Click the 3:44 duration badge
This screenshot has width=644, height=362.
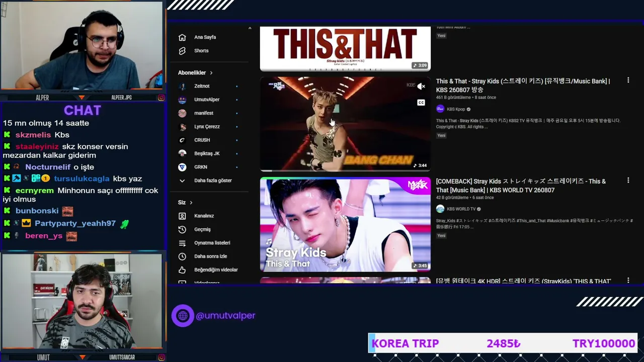point(420,165)
